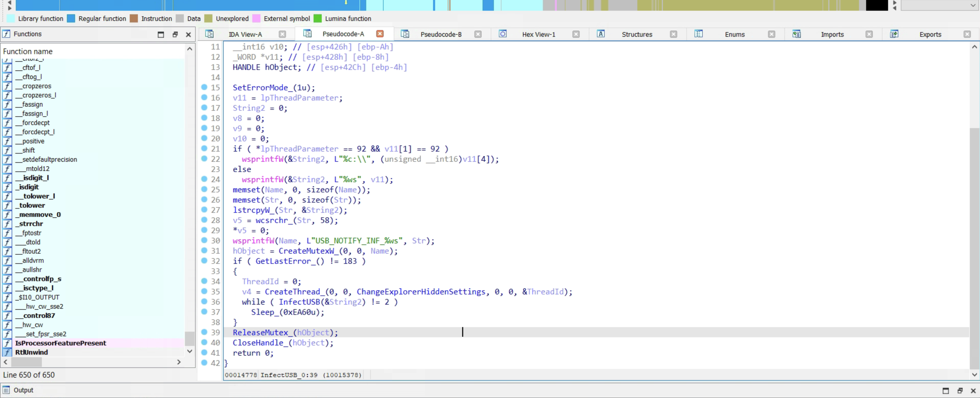Viewport: 980px width, 398px height.
Task: Open the navigation band dropdown at top right
Action: [x=973, y=5]
